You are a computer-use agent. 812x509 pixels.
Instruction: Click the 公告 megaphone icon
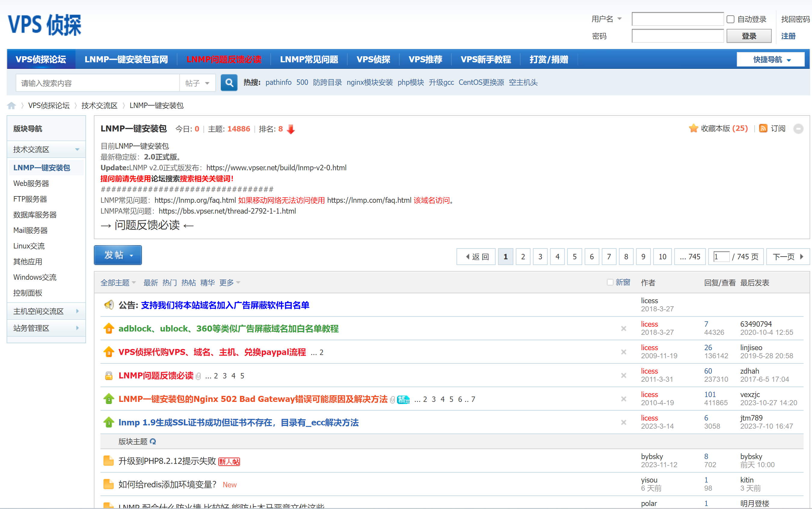(109, 305)
